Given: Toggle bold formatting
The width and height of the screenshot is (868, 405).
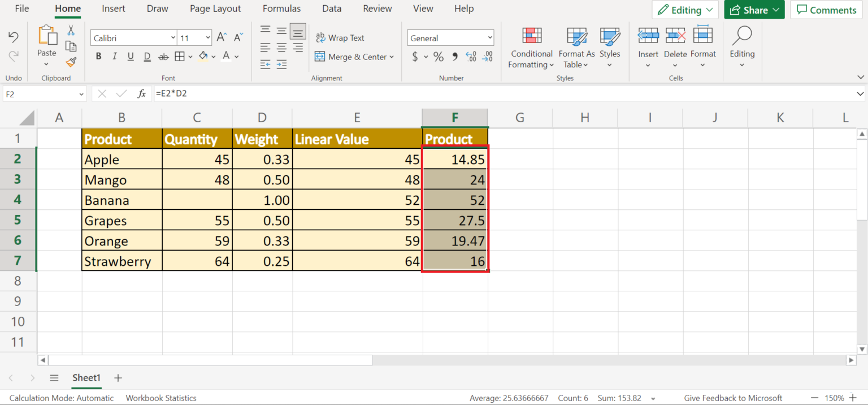Looking at the screenshot, I should coord(98,56).
